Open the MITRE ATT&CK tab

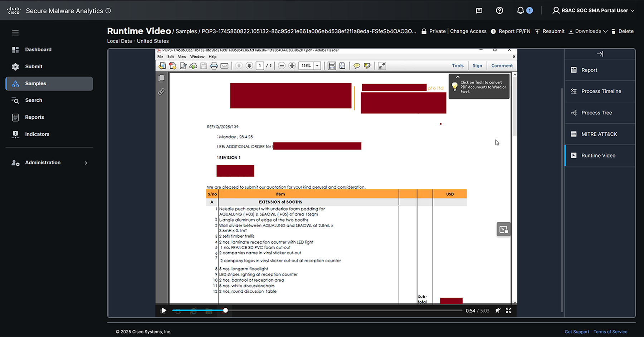pyautogui.click(x=600, y=134)
